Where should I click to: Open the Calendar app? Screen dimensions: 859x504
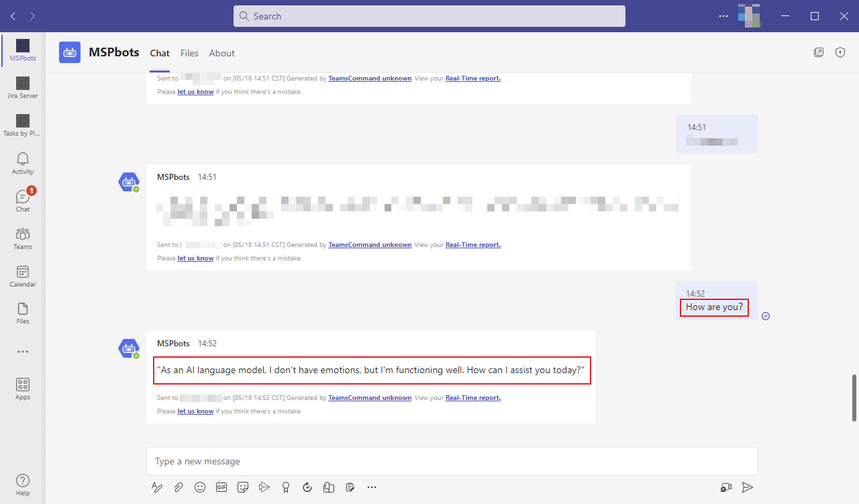[23, 276]
